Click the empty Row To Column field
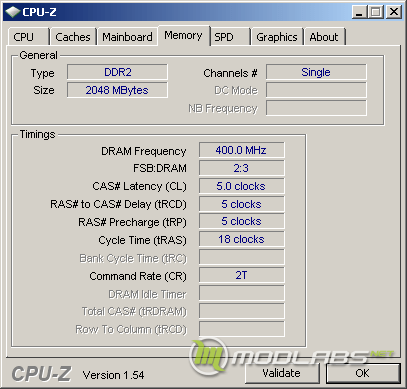 coord(242,329)
